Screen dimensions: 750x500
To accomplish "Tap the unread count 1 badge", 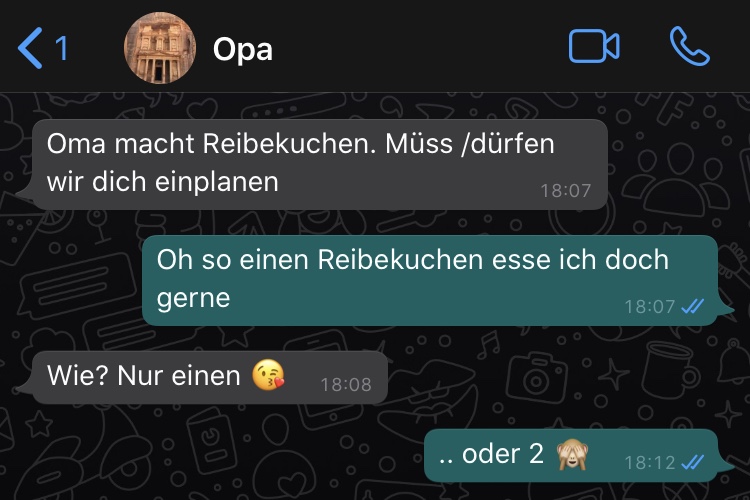I will click(x=61, y=48).
